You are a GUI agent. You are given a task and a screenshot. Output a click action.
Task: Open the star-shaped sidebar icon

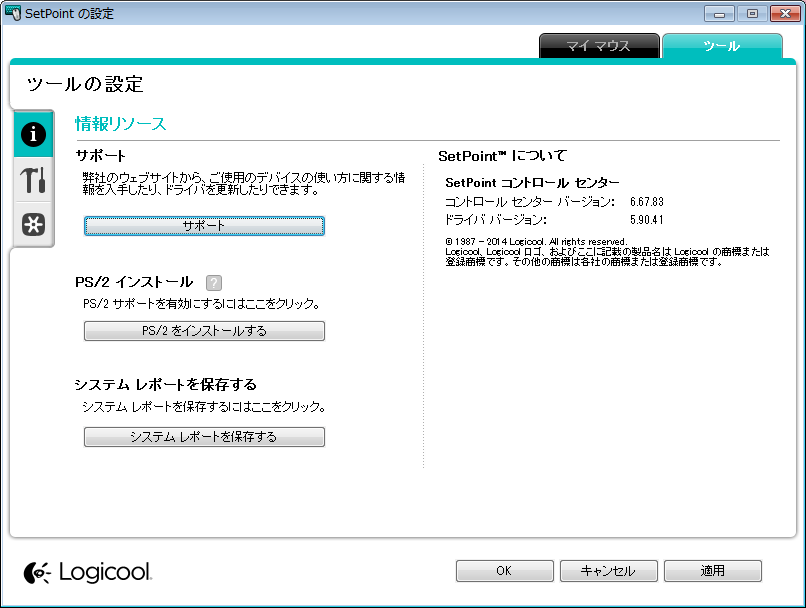pyautogui.click(x=33, y=225)
